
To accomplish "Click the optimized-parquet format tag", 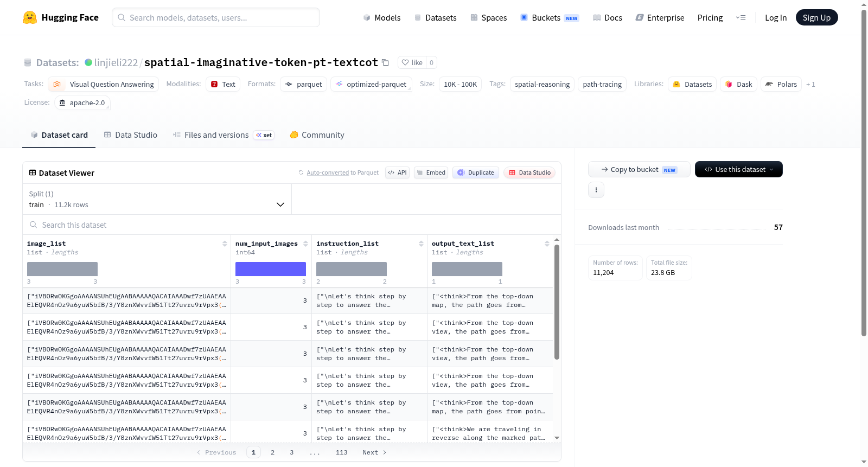I will tap(371, 84).
